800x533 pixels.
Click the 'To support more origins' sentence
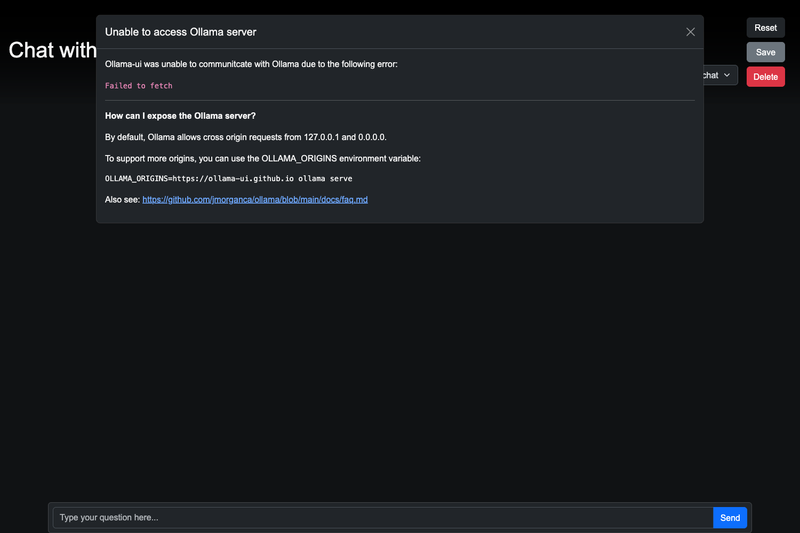click(x=263, y=159)
